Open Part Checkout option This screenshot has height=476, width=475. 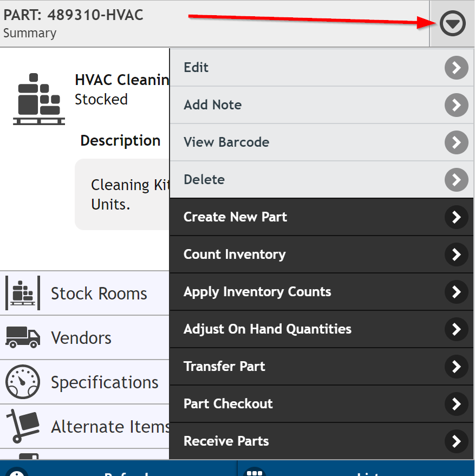[322, 404]
